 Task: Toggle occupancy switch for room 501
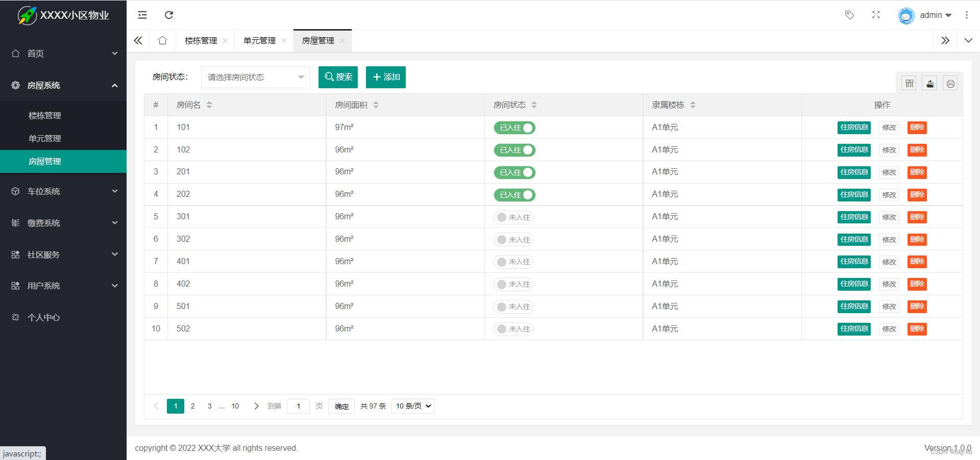point(513,306)
